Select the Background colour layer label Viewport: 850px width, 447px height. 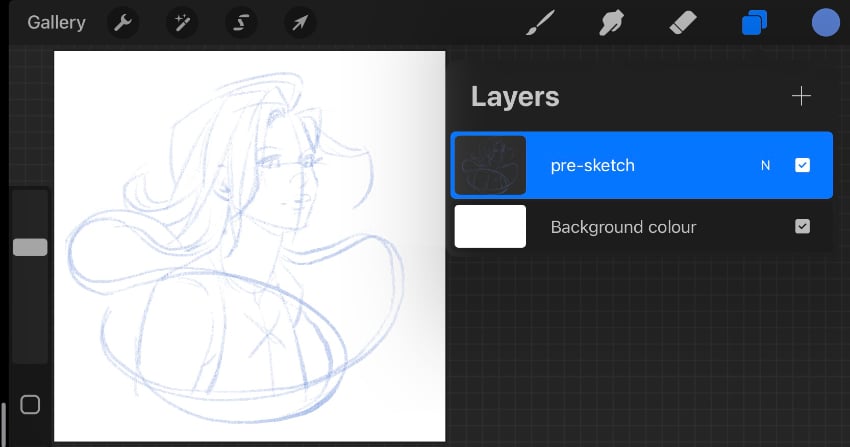[x=623, y=227]
